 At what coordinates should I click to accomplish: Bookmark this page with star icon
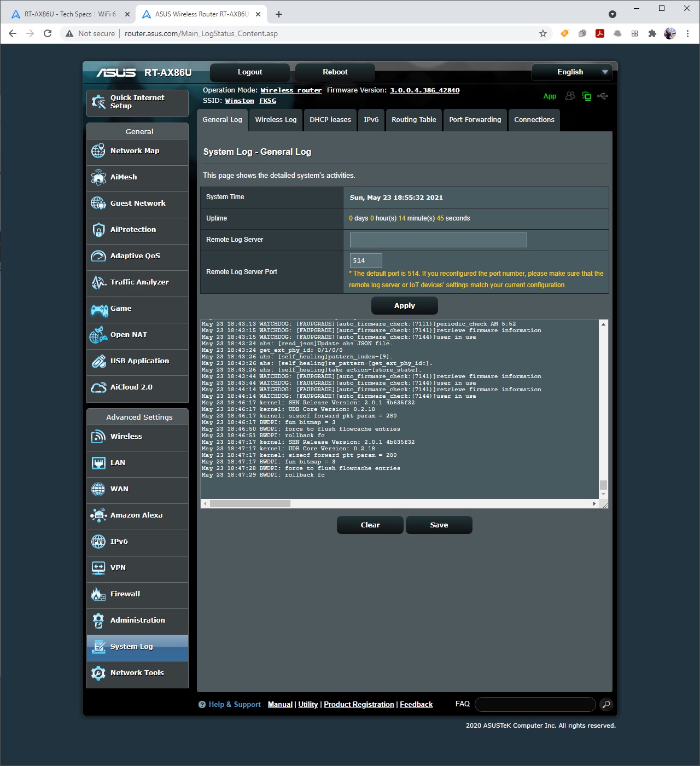click(x=543, y=33)
